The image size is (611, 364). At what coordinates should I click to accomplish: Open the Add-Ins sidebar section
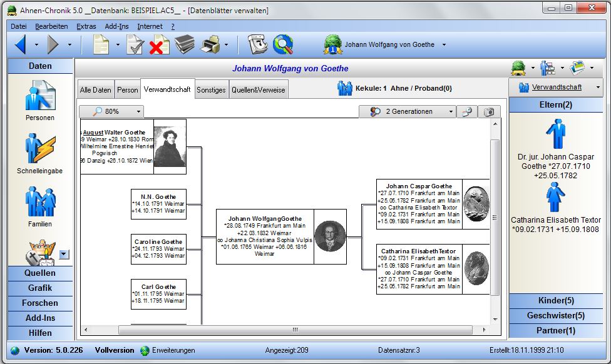(40, 318)
